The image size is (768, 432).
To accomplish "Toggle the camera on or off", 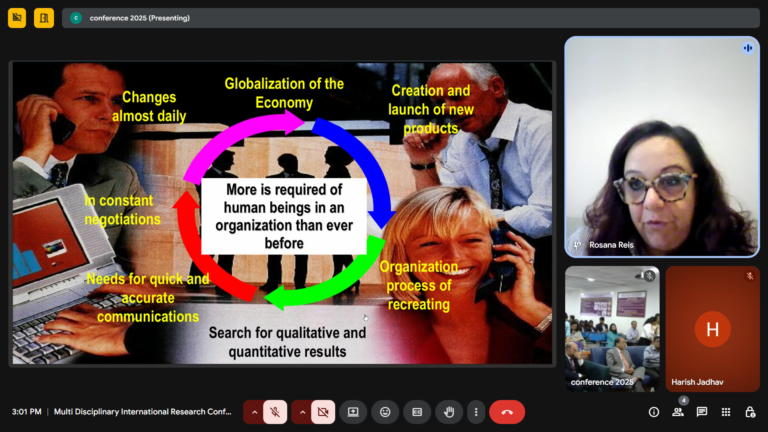I will click(x=323, y=412).
